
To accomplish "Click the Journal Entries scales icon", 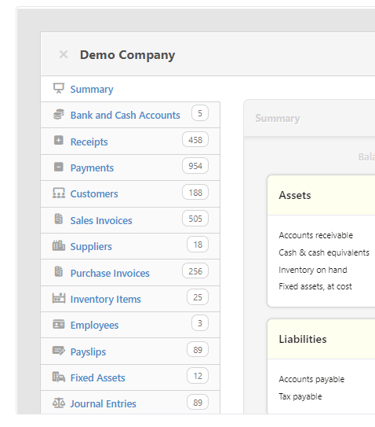I will point(59,403).
